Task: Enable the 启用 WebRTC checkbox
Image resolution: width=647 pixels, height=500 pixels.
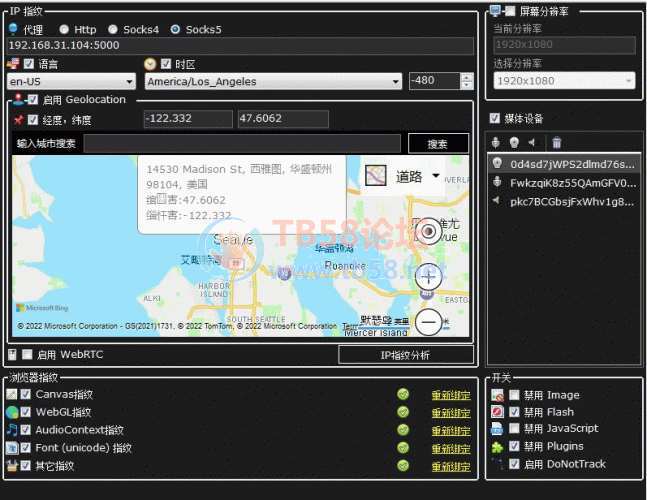Action: [x=27, y=354]
